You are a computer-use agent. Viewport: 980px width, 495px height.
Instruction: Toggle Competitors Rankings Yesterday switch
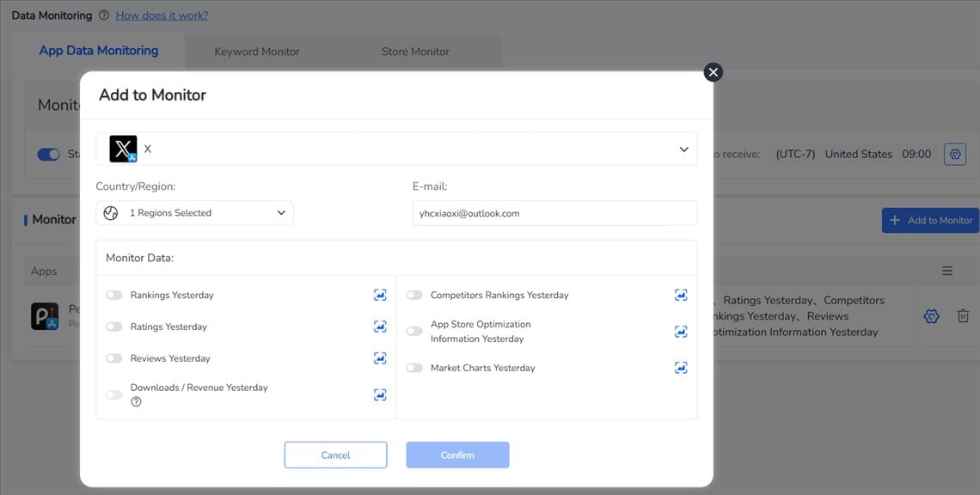414,295
